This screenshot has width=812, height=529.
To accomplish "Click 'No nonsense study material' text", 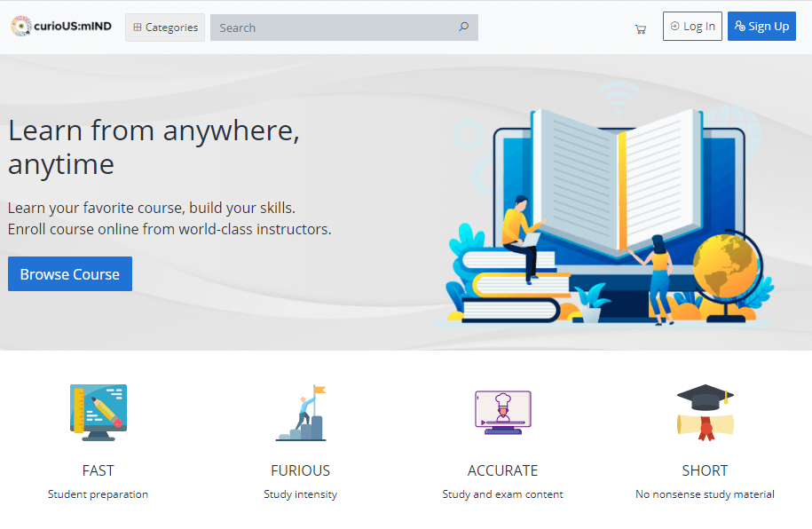I will pos(705,494).
